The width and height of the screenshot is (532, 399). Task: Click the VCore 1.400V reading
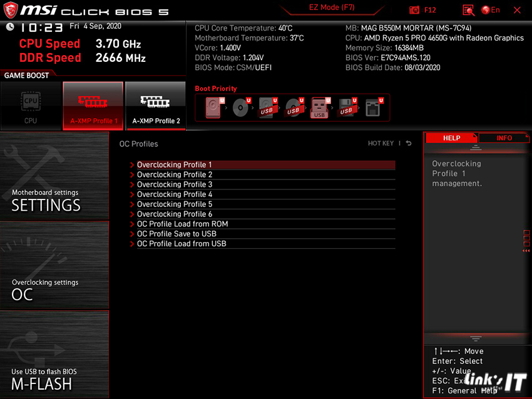218,48
